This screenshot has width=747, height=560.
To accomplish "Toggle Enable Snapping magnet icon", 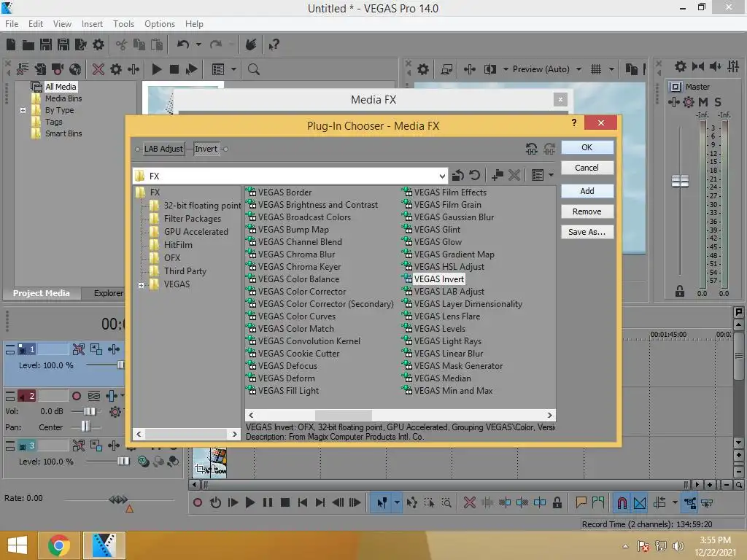I will [622, 503].
